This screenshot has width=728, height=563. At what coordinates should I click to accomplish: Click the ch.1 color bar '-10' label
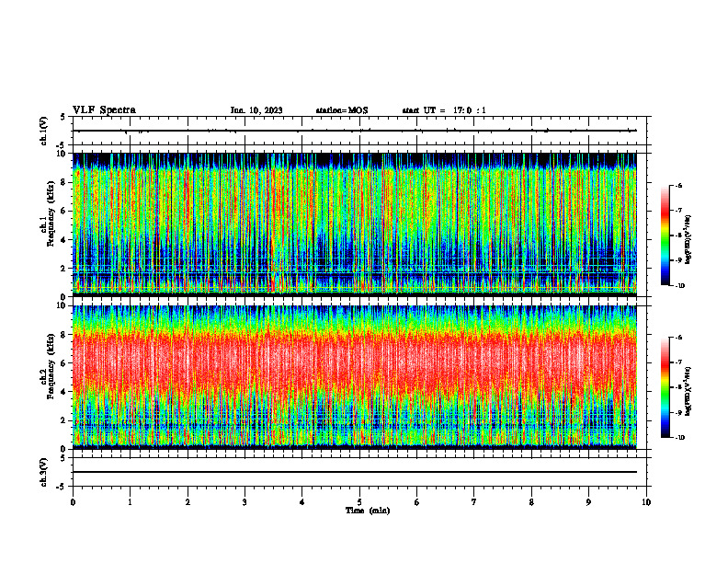[x=680, y=286]
